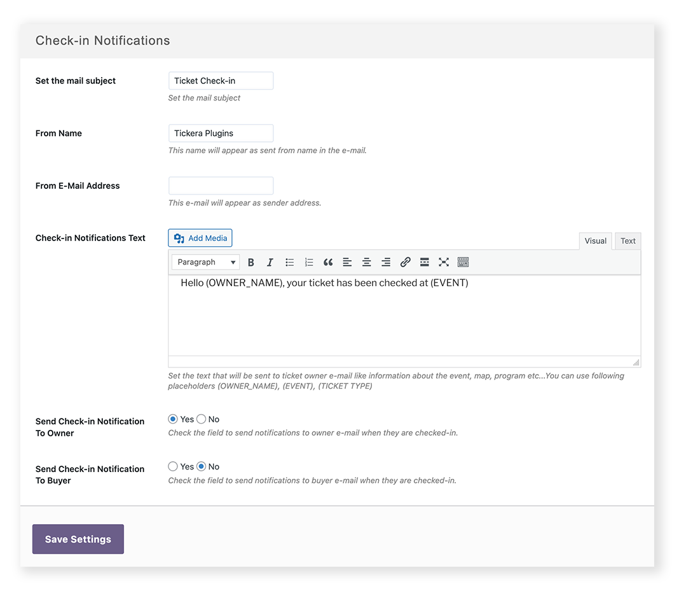
Task: Enable buyer check-in notifications
Action: (x=172, y=466)
